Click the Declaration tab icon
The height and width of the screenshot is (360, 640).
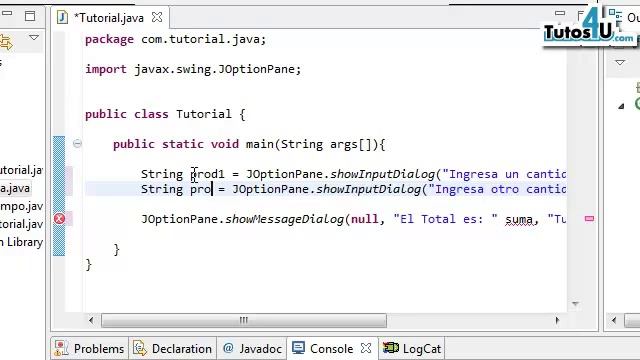pyautogui.click(x=140, y=348)
